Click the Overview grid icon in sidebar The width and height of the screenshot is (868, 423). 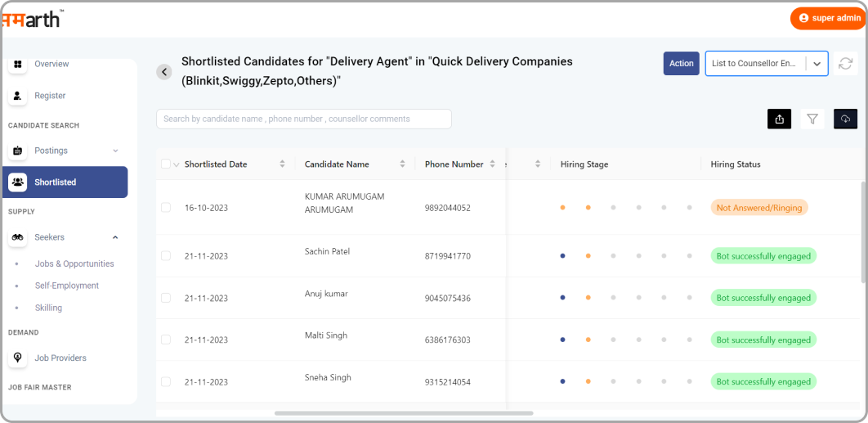click(x=18, y=65)
